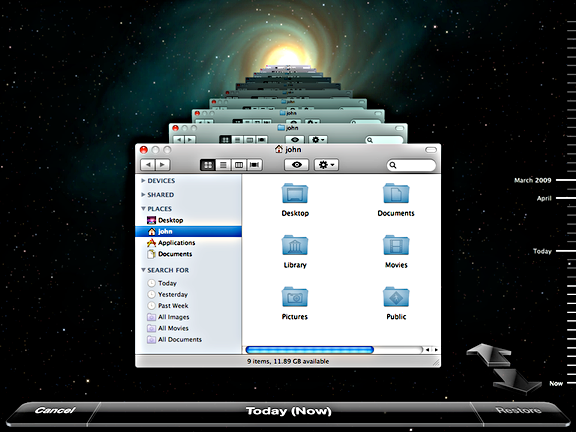Switch to icon view in front window
The height and width of the screenshot is (432, 576).
(x=208, y=165)
